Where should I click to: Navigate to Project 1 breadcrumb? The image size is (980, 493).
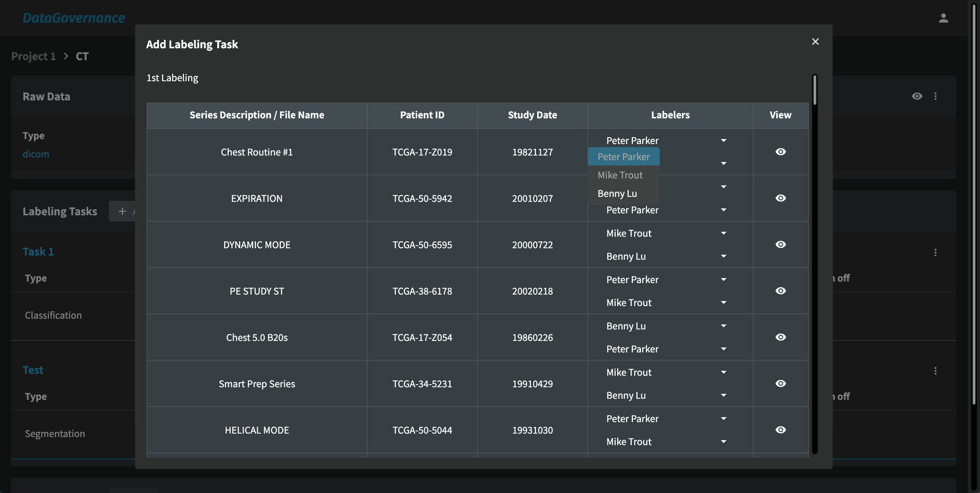[x=33, y=56]
